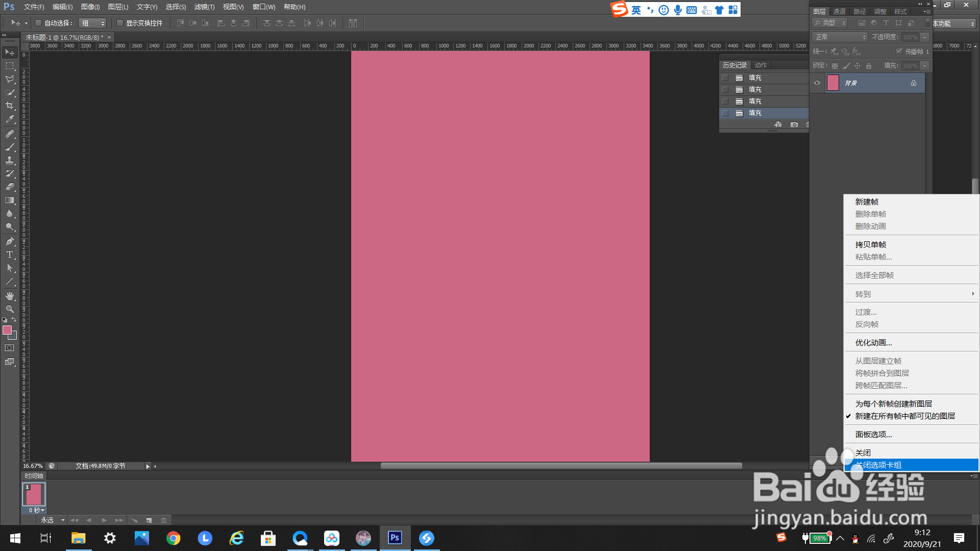Hide the Background layer eye icon
The height and width of the screenshot is (551, 980).
coord(817,83)
